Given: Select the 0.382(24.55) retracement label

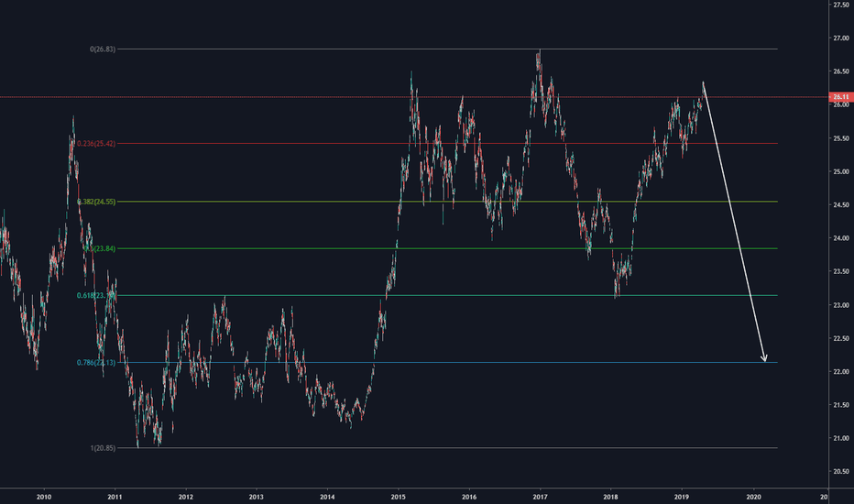Looking at the screenshot, I should [96, 202].
